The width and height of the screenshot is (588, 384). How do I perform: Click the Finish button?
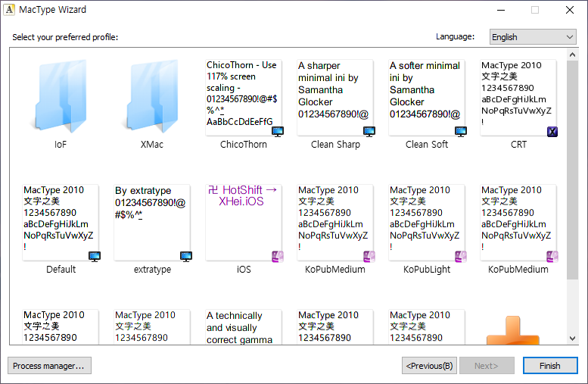point(550,366)
